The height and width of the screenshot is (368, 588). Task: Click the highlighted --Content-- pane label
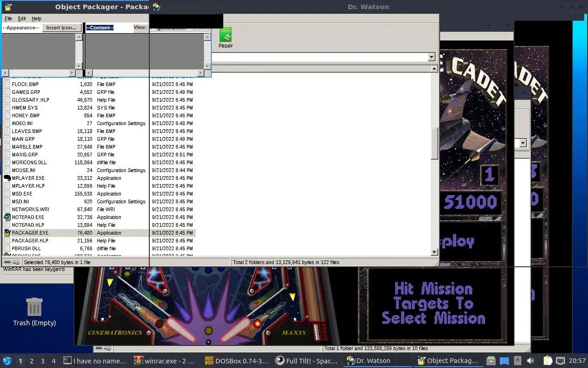coord(100,28)
